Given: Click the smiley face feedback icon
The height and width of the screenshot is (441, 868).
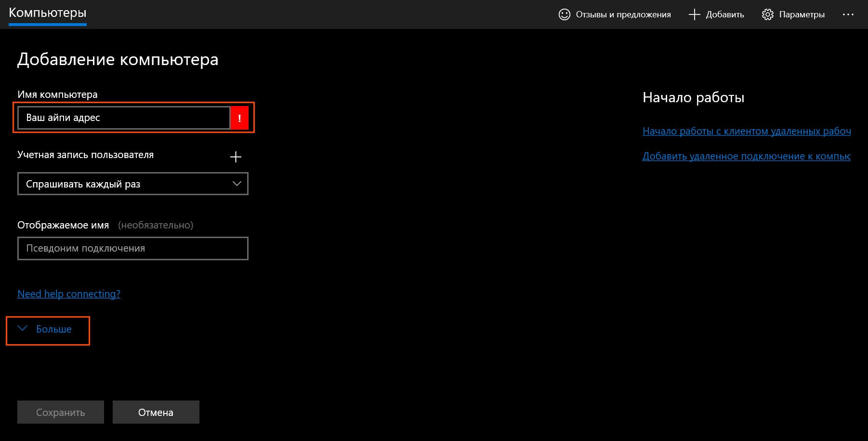Looking at the screenshot, I should 564,14.
